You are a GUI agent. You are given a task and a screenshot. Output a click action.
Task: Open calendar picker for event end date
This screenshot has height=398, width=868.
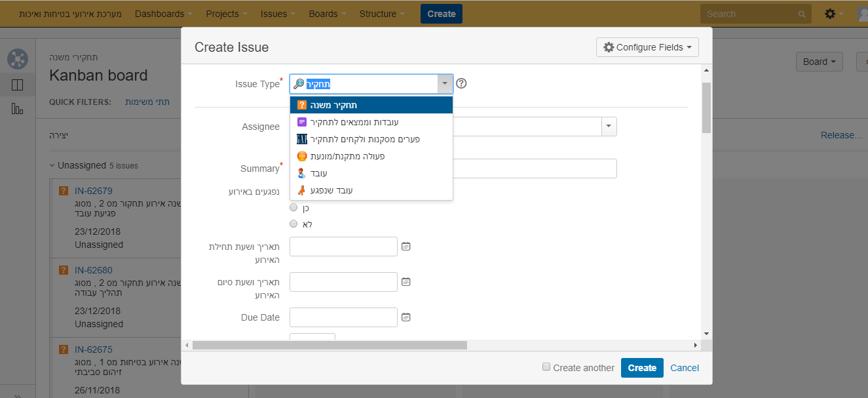pyautogui.click(x=406, y=282)
